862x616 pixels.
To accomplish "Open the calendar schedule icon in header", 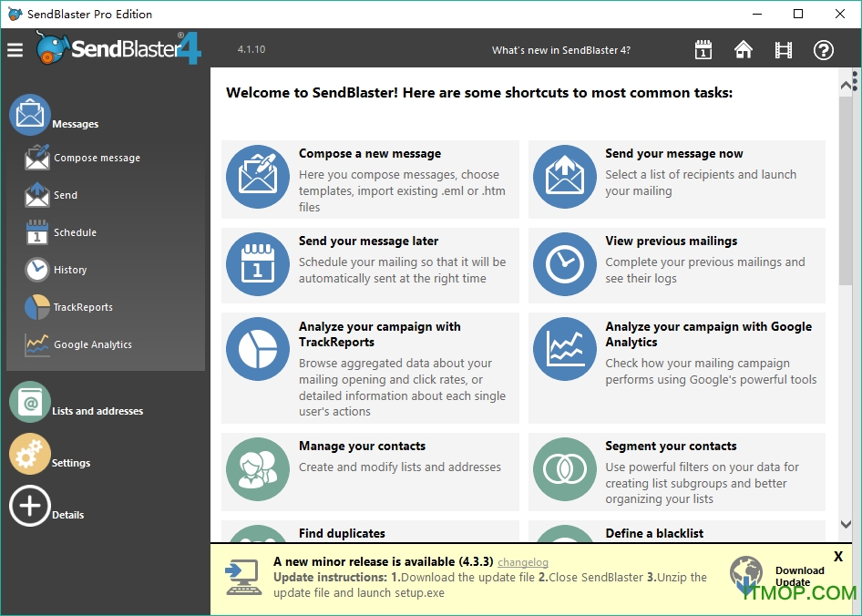I will click(703, 50).
